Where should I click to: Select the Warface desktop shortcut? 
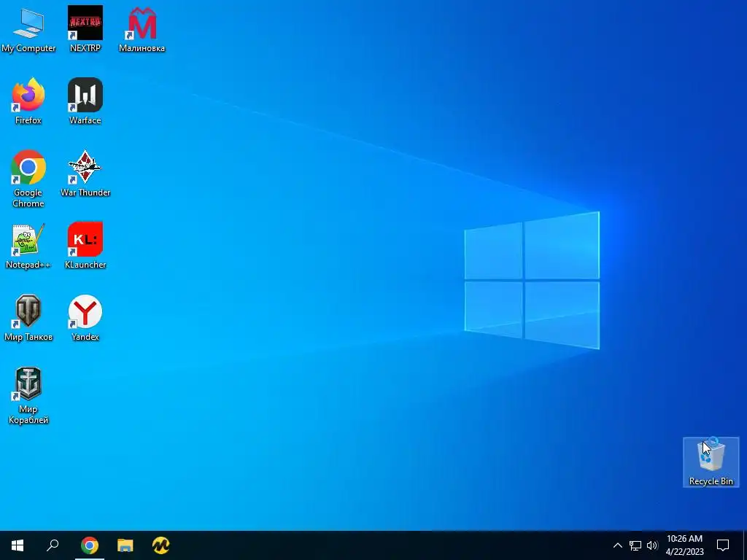[x=85, y=101]
